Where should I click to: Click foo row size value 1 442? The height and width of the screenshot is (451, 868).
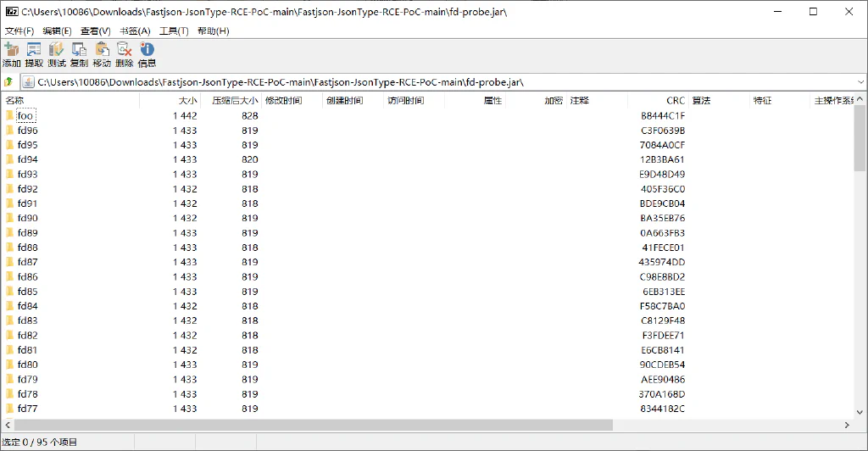click(185, 115)
